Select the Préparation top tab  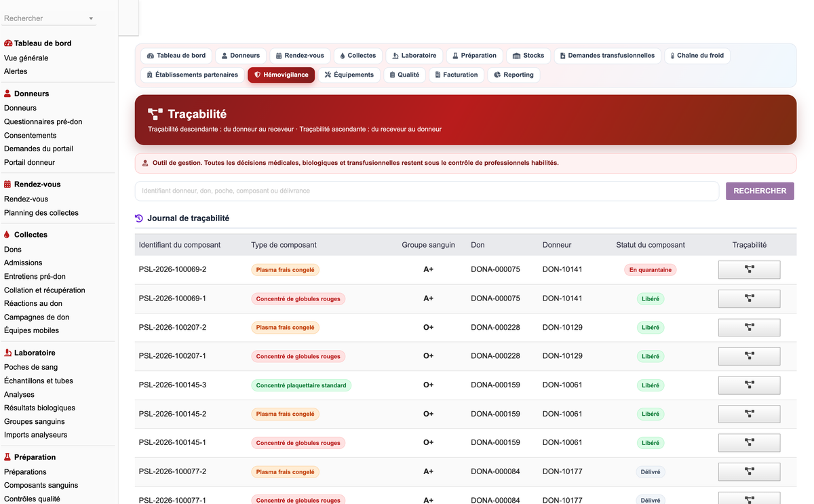click(x=475, y=56)
